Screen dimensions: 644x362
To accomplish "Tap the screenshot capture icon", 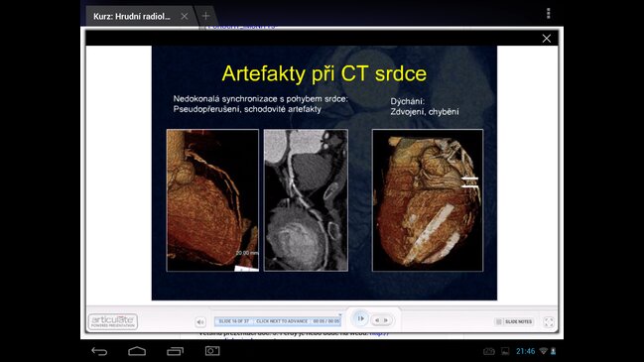I will coord(212,351).
